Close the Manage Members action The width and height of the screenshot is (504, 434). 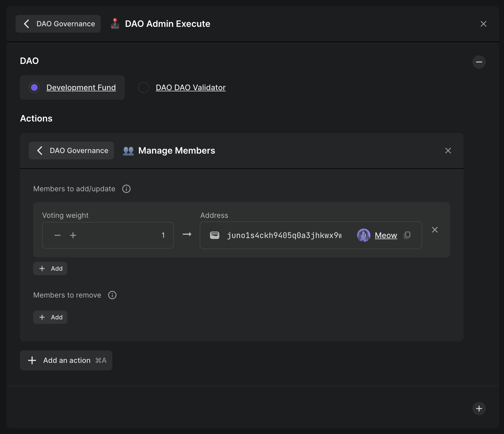pos(448,151)
